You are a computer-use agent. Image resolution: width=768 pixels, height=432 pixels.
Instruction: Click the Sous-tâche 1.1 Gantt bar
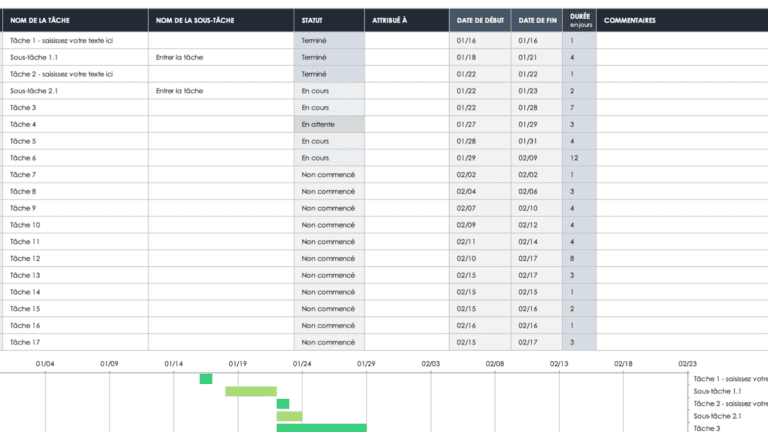click(251, 391)
